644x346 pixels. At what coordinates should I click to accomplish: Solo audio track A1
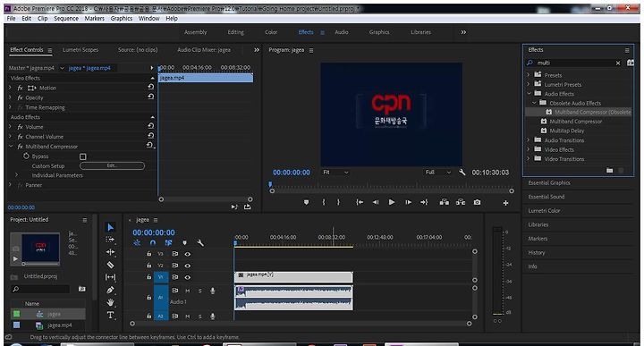[x=200, y=291]
